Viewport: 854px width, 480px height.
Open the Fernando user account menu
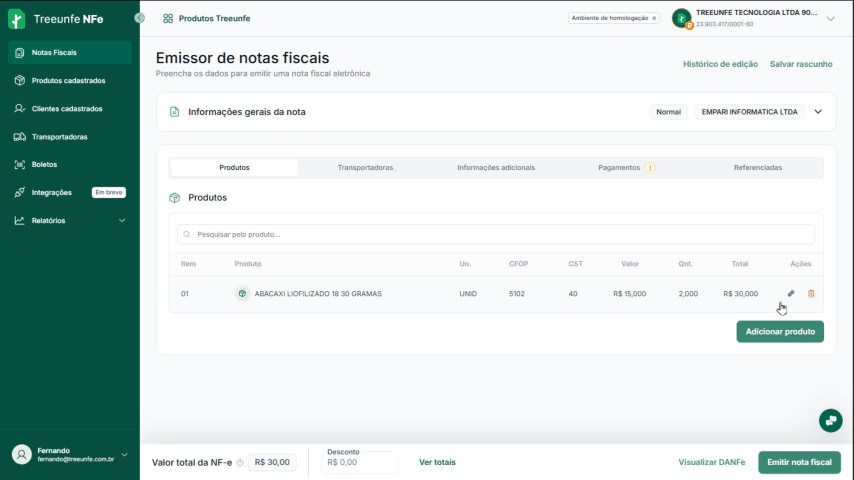click(124, 454)
